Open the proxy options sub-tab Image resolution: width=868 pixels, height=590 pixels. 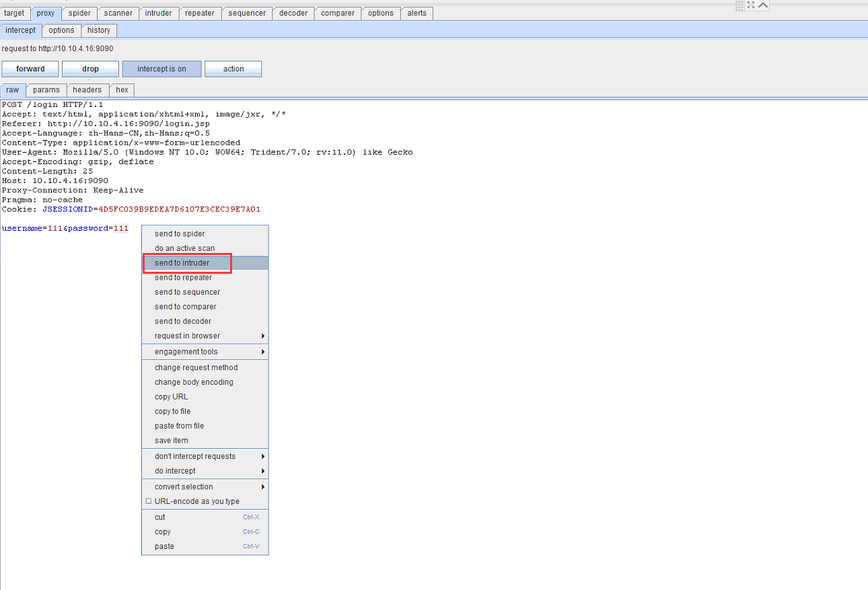tap(61, 30)
